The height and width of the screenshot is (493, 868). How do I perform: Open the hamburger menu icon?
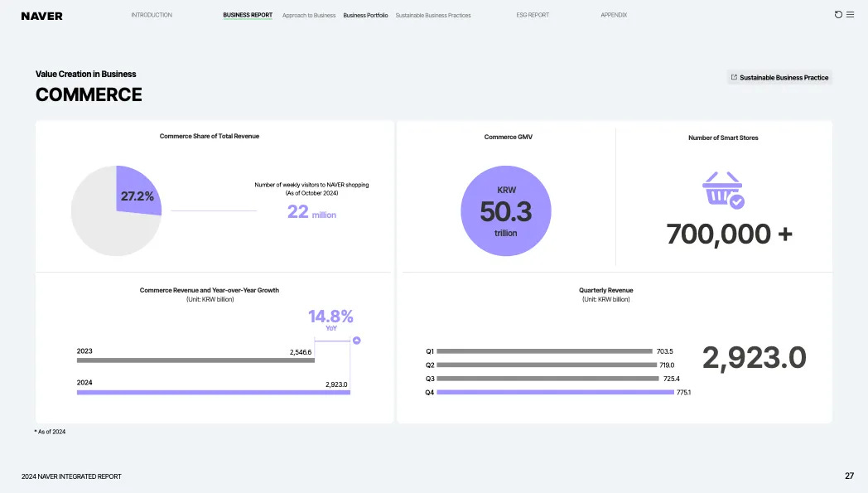click(851, 14)
